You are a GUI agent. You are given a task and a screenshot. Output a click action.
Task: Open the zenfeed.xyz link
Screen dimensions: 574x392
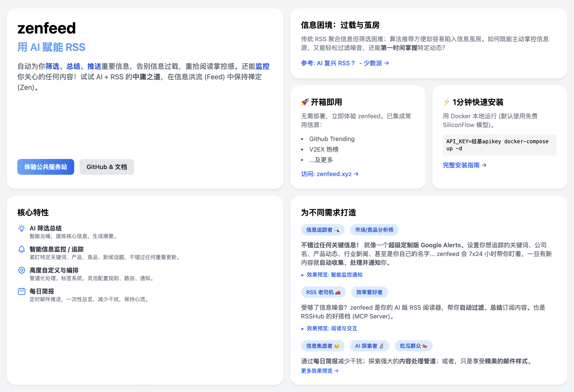click(330, 174)
